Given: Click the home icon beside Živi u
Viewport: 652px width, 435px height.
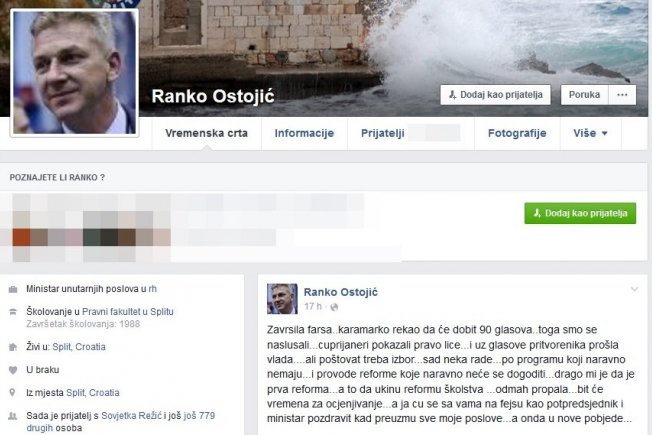Looking at the screenshot, I should pyautogui.click(x=13, y=347).
